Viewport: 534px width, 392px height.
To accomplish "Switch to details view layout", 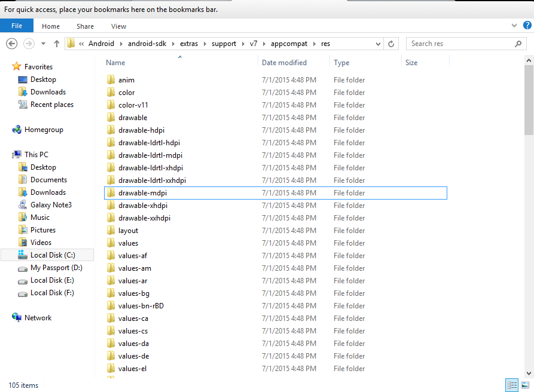I will 512,385.
